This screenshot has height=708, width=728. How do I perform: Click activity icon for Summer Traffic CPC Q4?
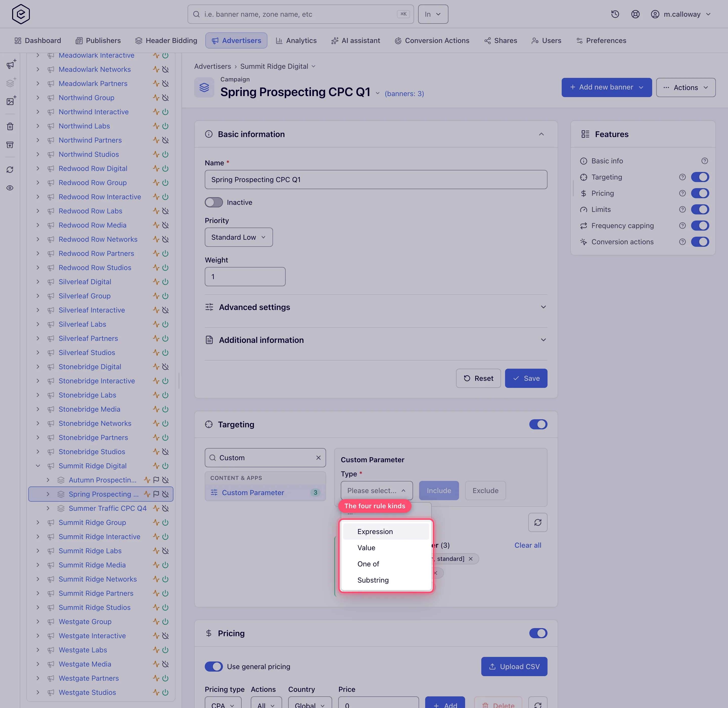tap(156, 508)
